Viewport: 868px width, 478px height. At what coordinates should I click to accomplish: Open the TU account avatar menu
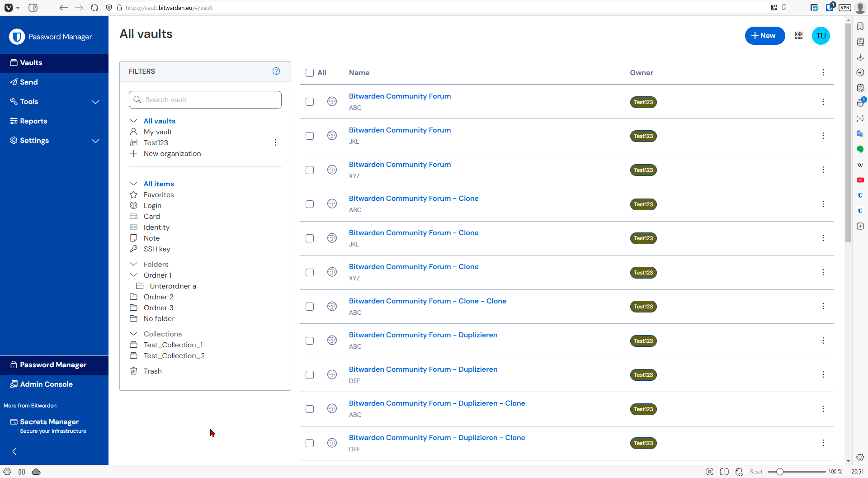pos(821,36)
